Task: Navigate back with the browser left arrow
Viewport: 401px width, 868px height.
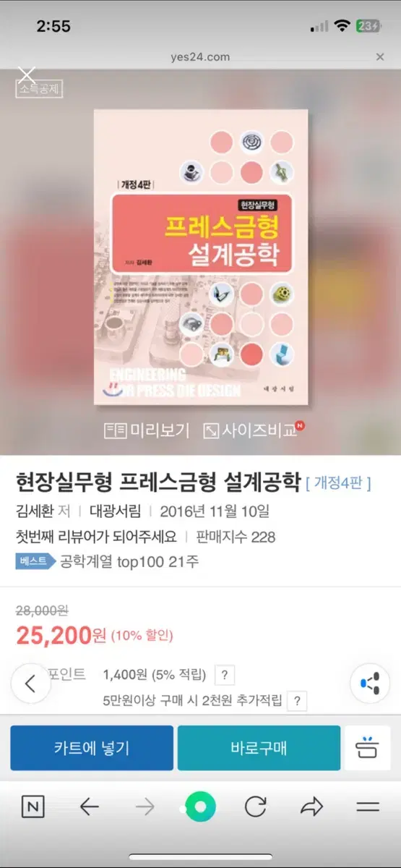Action: pyautogui.click(x=89, y=807)
